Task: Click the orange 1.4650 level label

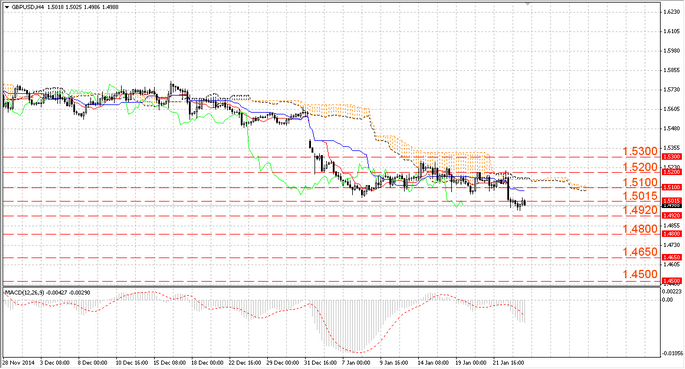Action: point(640,252)
